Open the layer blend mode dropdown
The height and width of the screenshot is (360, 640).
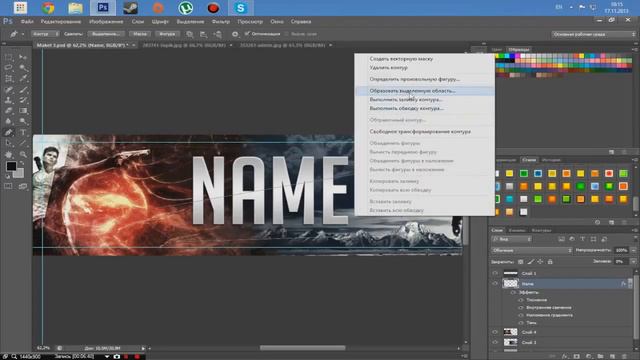pyautogui.click(x=531, y=250)
